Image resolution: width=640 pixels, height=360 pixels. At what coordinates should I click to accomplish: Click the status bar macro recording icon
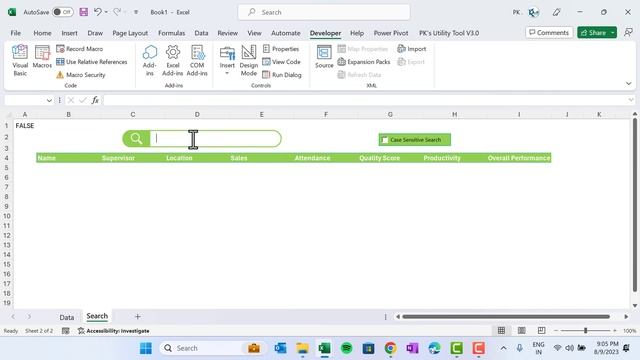coord(65,331)
